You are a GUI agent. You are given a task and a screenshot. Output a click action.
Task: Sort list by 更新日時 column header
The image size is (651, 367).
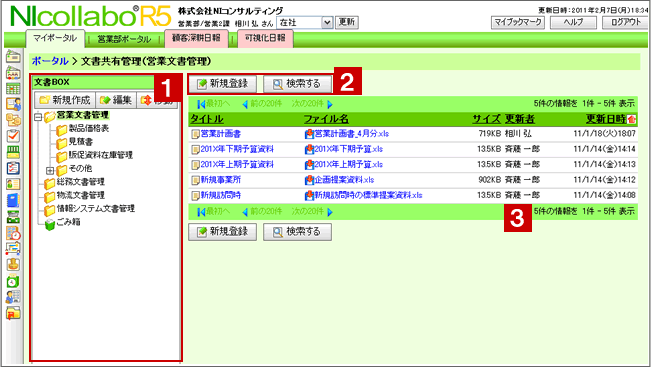606,120
